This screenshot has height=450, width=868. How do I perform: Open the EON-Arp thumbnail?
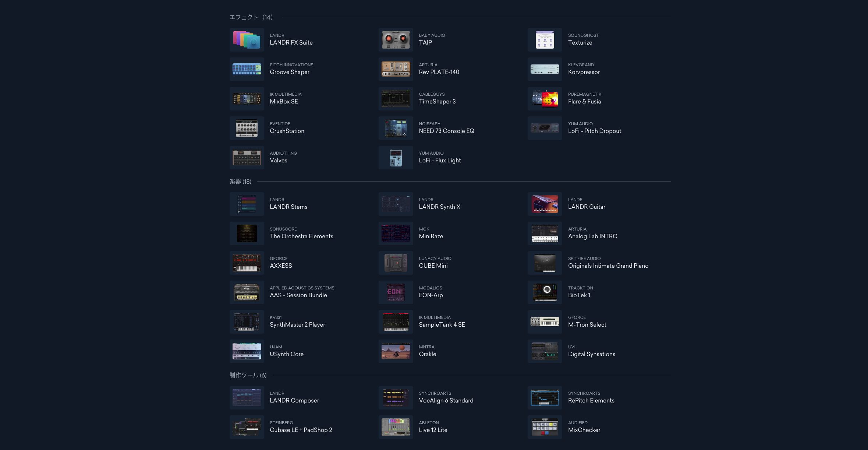(396, 292)
